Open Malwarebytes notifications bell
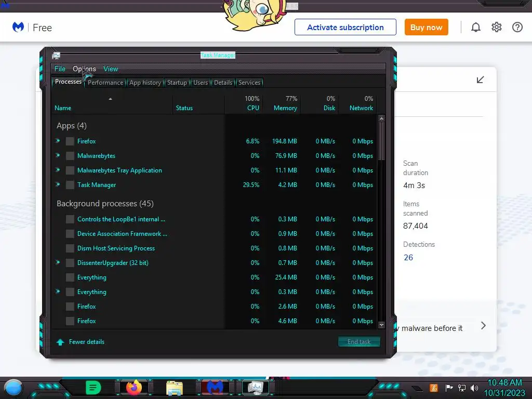This screenshot has height=399, width=532. 476,27
